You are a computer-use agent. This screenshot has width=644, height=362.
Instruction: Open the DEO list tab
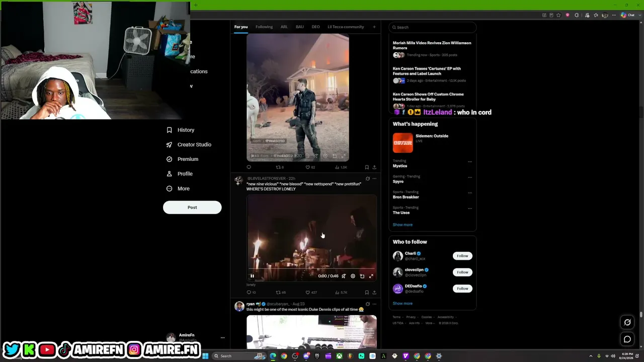(x=315, y=27)
